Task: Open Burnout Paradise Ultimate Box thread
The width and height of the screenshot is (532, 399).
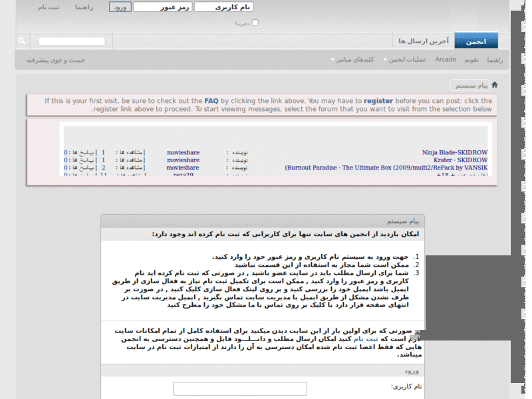Action: coord(386,168)
